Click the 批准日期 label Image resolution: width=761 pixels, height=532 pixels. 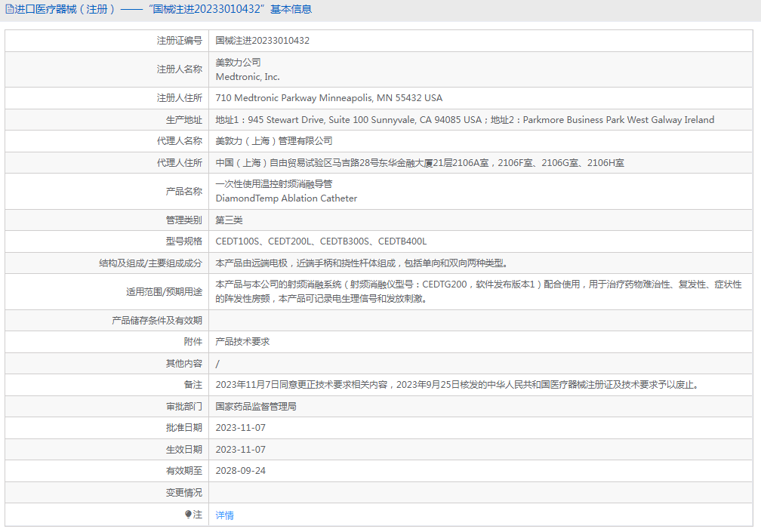(x=184, y=428)
